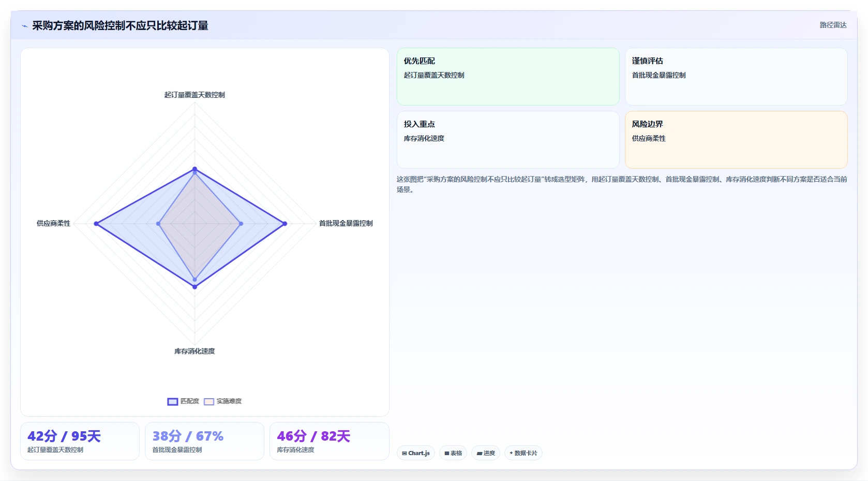Click the outer data point on 首批现金暴露控制 axis
The width and height of the screenshot is (868, 481).
click(285, 224)
